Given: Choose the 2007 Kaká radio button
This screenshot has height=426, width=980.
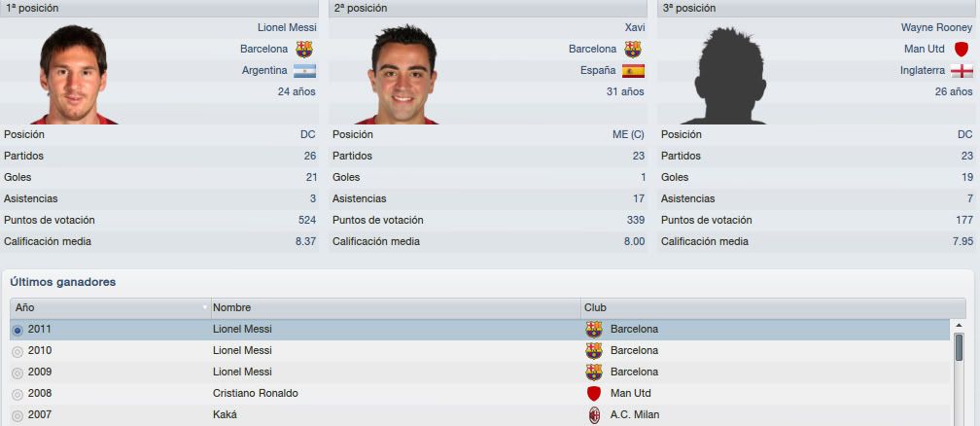Looking at the screenshot, I should pos(17,415).
